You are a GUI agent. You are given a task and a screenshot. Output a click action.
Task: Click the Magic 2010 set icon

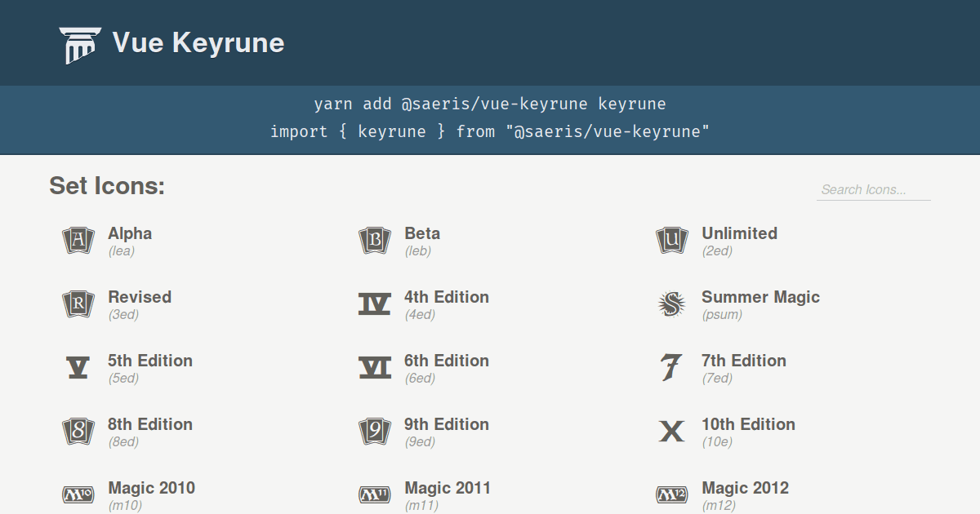coord(78,494)
